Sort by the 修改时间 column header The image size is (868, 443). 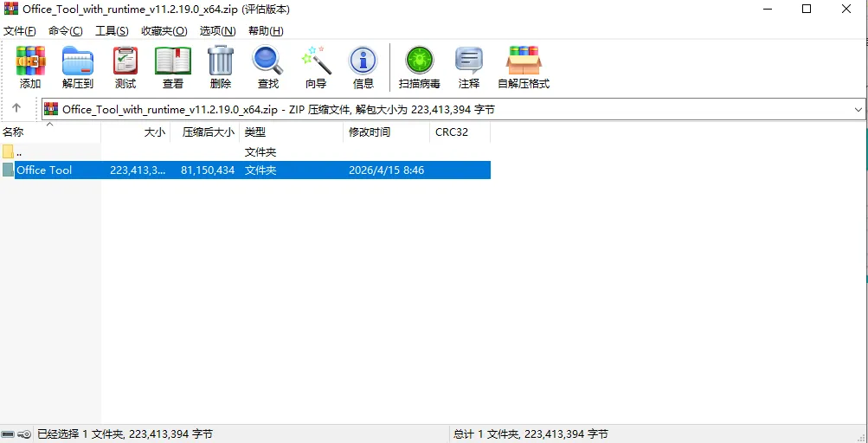386,132
